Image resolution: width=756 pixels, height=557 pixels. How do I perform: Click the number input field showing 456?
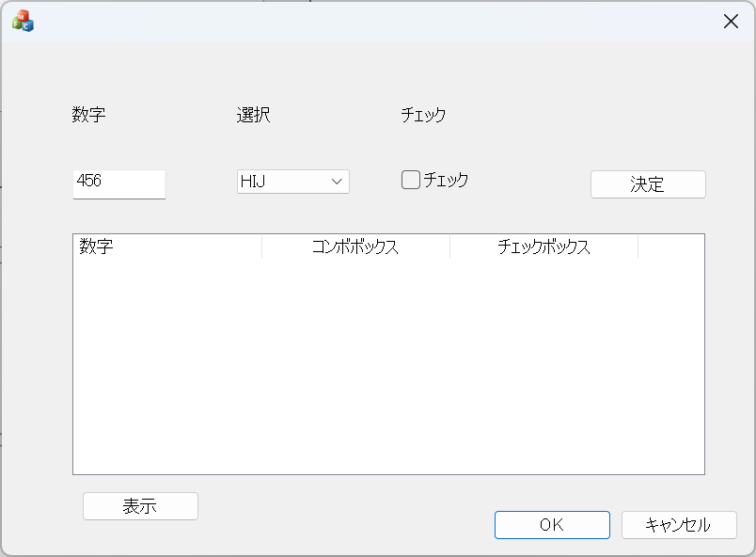118,183
